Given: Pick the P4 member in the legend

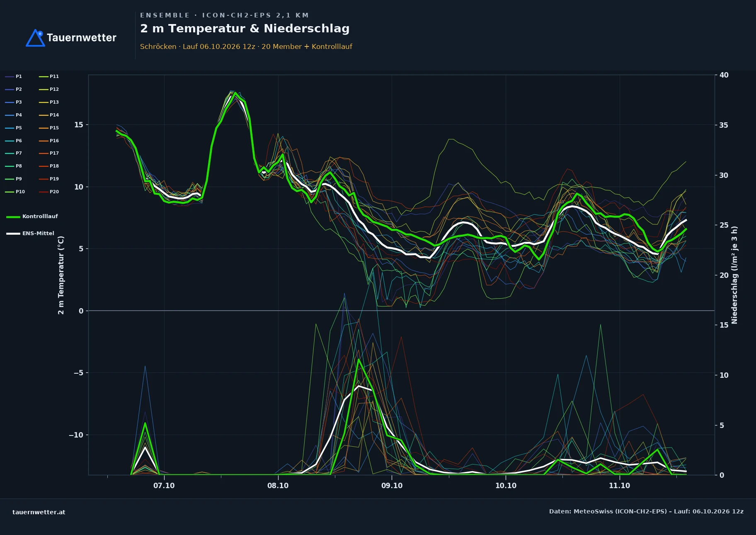Looking at the screenshot, I should 14,115.
